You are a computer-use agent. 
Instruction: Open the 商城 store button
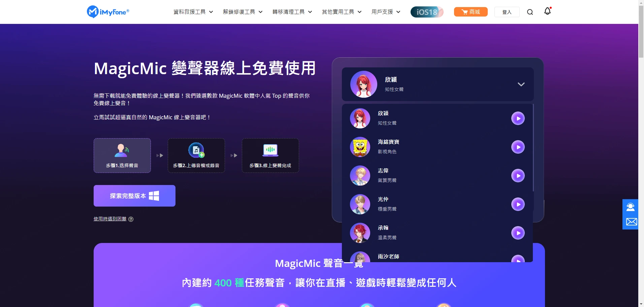[x=471, y=12]
